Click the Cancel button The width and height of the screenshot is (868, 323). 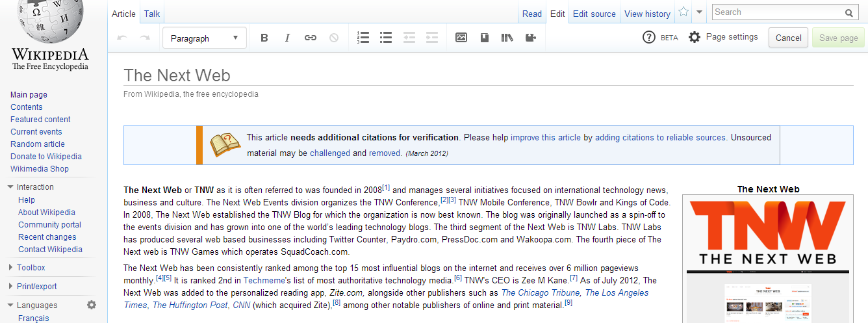(789, 38)
